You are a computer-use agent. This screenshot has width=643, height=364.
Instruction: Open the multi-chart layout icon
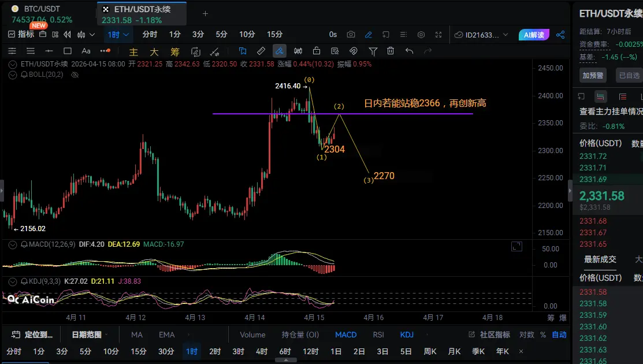(55, 35)
